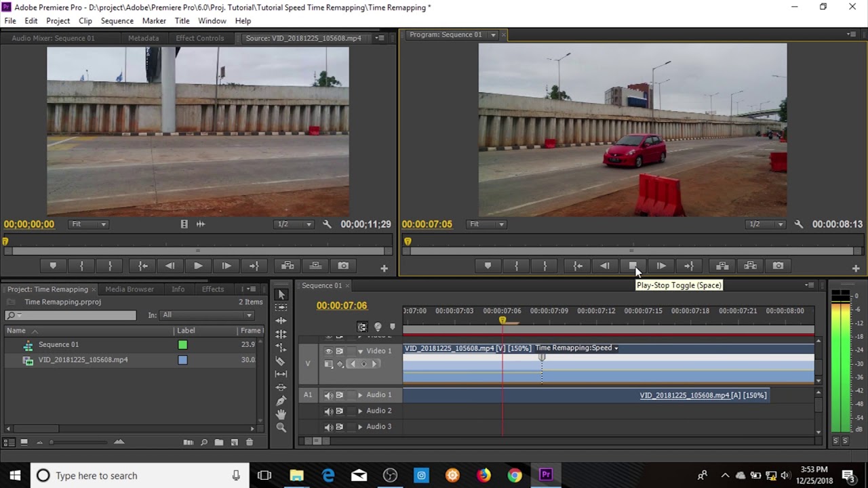
Task: Toggle Video 1 track output eye
Action: (329, 351)
